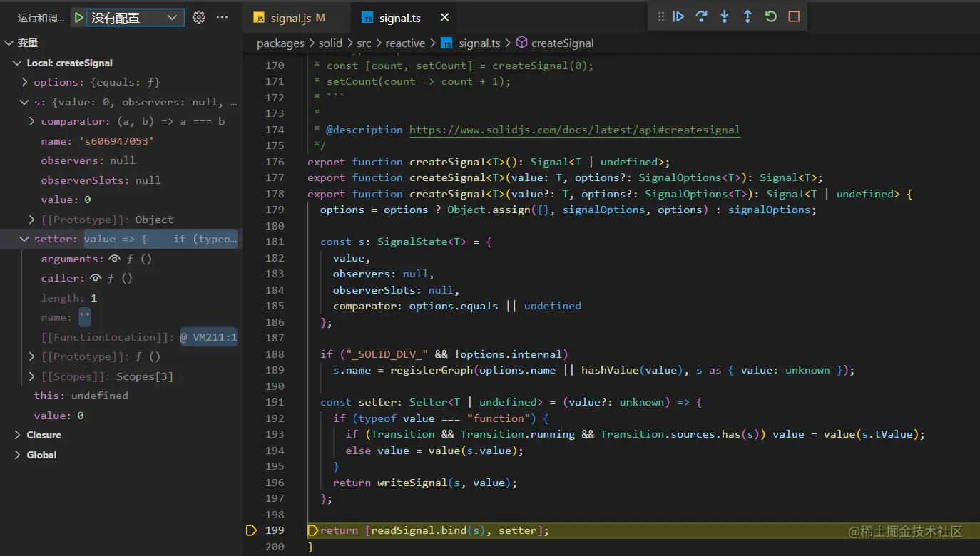This screenshot has width=980, height=556.
Task: Click the VM211:1 function location link
Action: pos(208,337)
